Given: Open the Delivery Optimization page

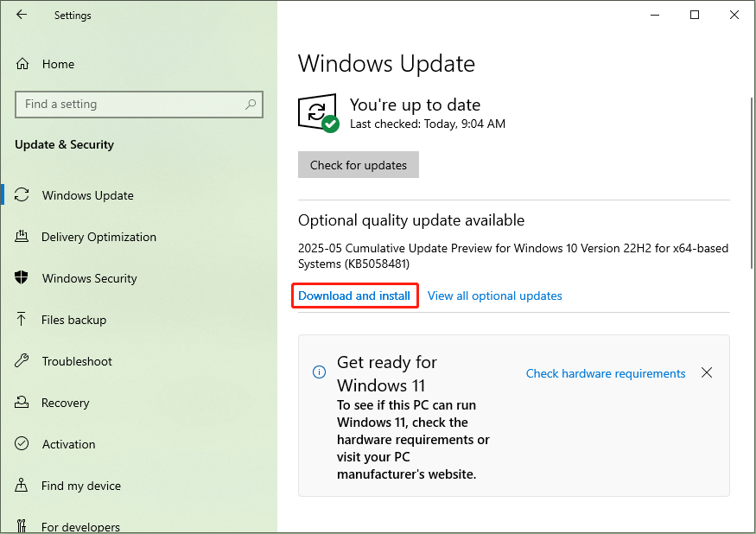Looking at the screenshot, I should tap(98, 237).
